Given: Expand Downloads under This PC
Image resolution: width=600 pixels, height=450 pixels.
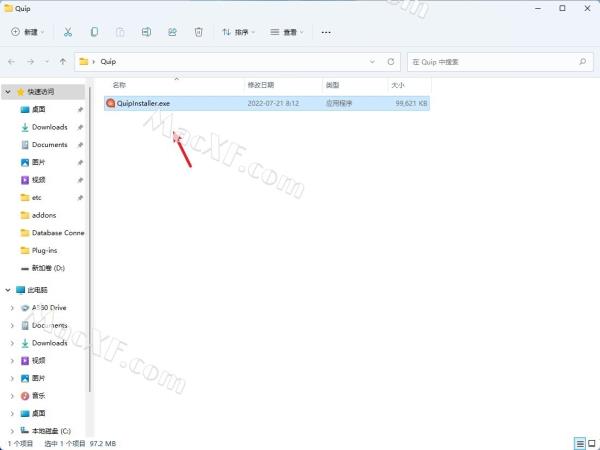Looking at the screenshot, I should (x=12, y=343).
